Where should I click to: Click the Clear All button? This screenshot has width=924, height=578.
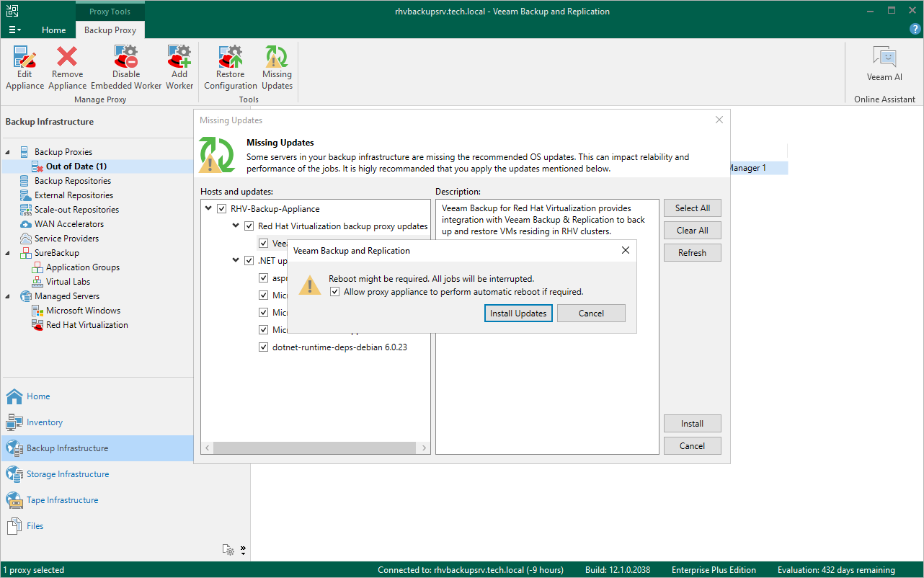tap(693, 231)
